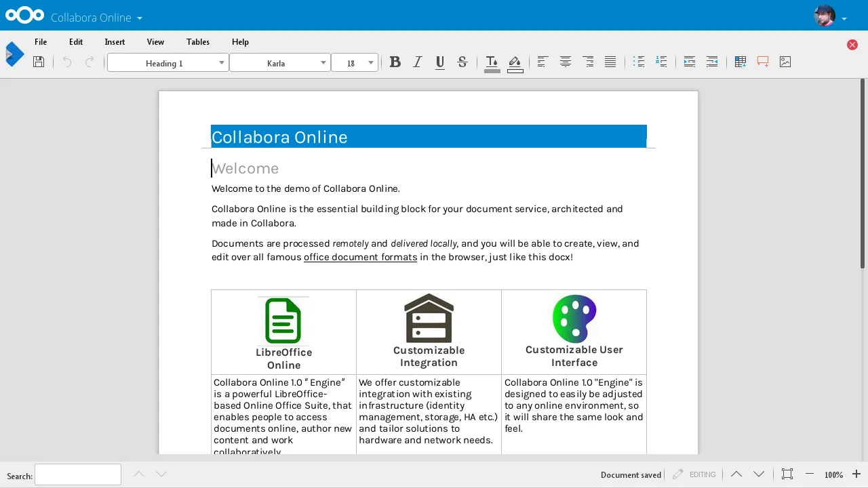Apply the highlighting color

[515, 64]
